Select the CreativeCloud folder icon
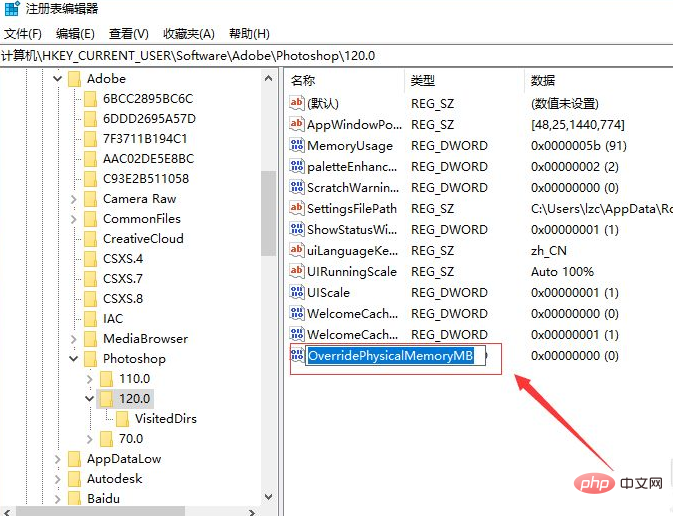This screenshot has height=516, width=673. pos(91,239)
